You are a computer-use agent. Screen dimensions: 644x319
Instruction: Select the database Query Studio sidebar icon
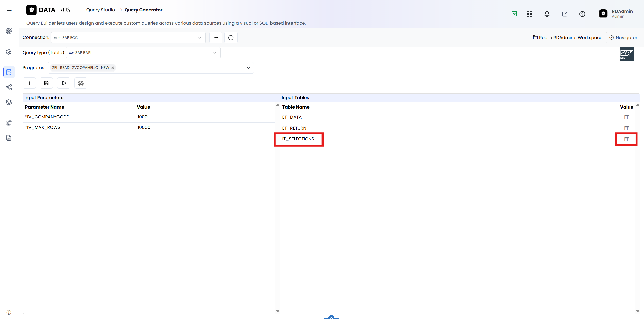(9, 72)
